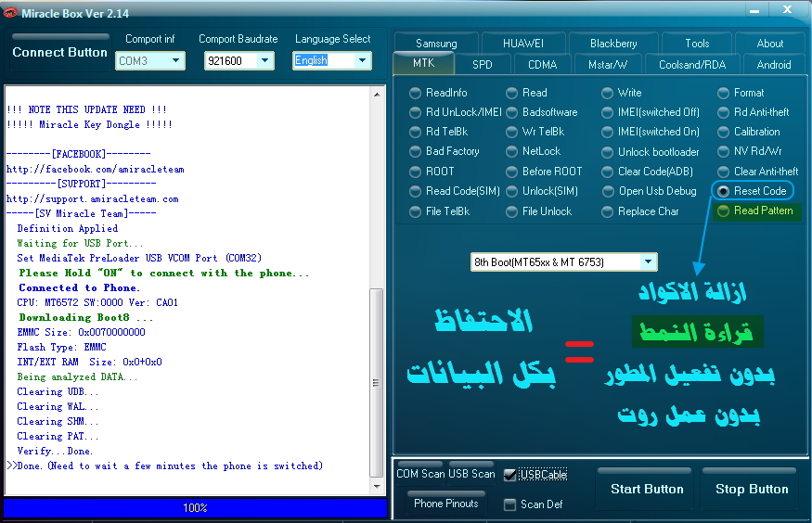Choose the Calibration option
Viewport: 812px width, 523px height.
pos(723,133)
